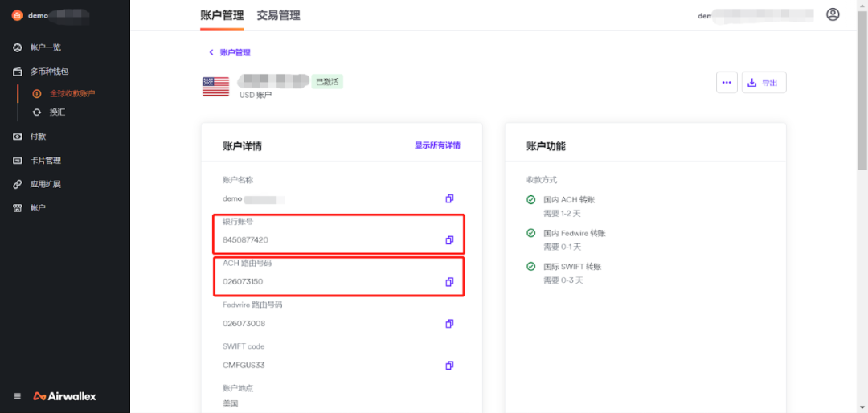The image size is (868, 413).
Task: Click the three-dots more options button
Action: (x=727, y=83)
